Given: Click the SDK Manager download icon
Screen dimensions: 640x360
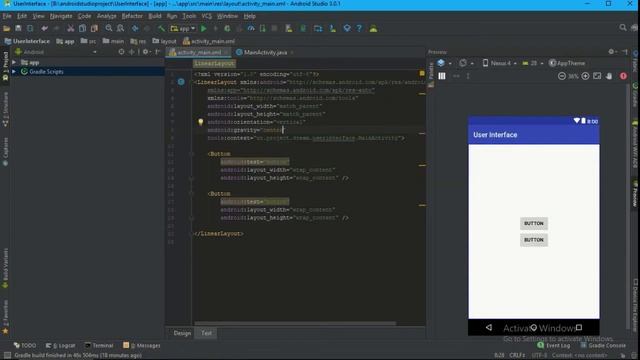Looking at the screenshot, I should point(333,29).
